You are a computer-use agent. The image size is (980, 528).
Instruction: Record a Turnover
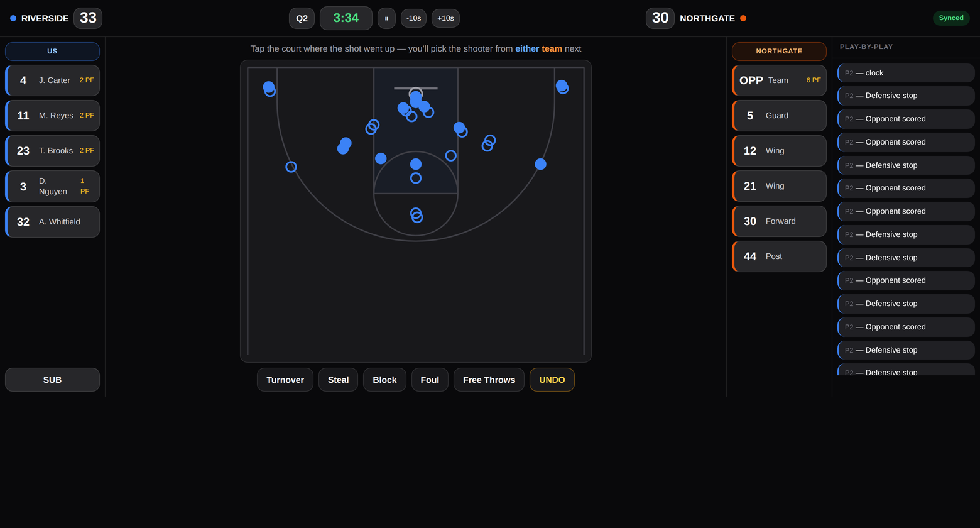tap(285, 380)
